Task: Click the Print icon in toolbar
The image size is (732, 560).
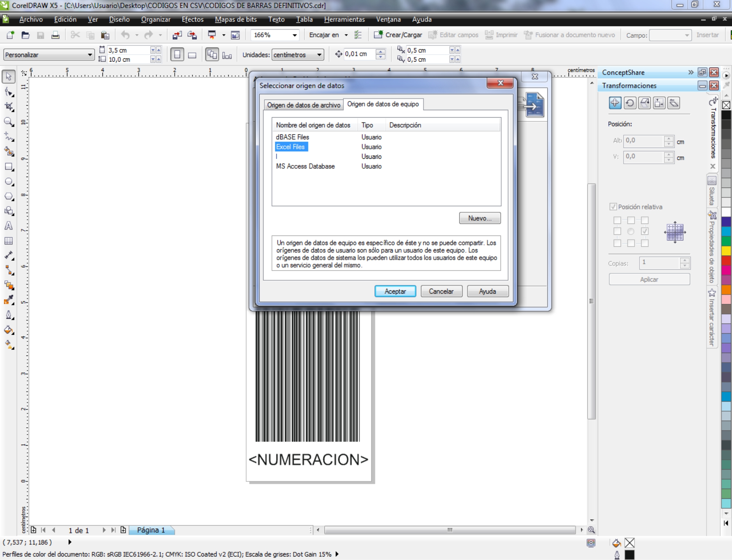Action: coord(55,35)
